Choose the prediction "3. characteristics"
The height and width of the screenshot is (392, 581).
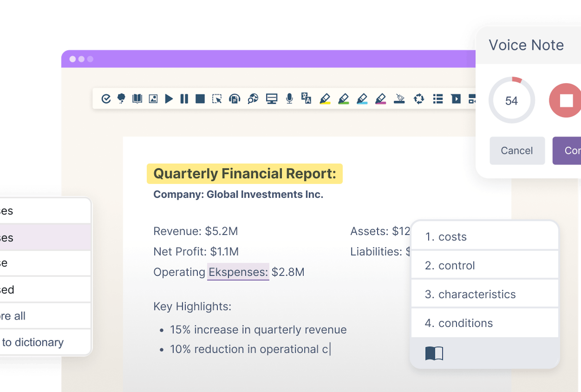pos(484,294)
